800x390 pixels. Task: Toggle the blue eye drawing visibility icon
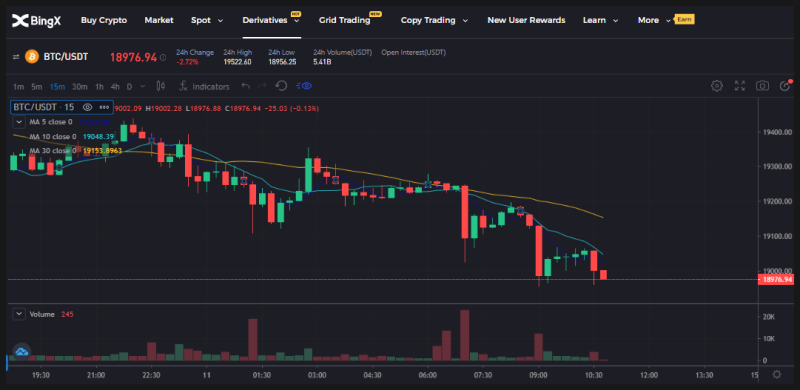pyautogui.click(x=304, y=86)
